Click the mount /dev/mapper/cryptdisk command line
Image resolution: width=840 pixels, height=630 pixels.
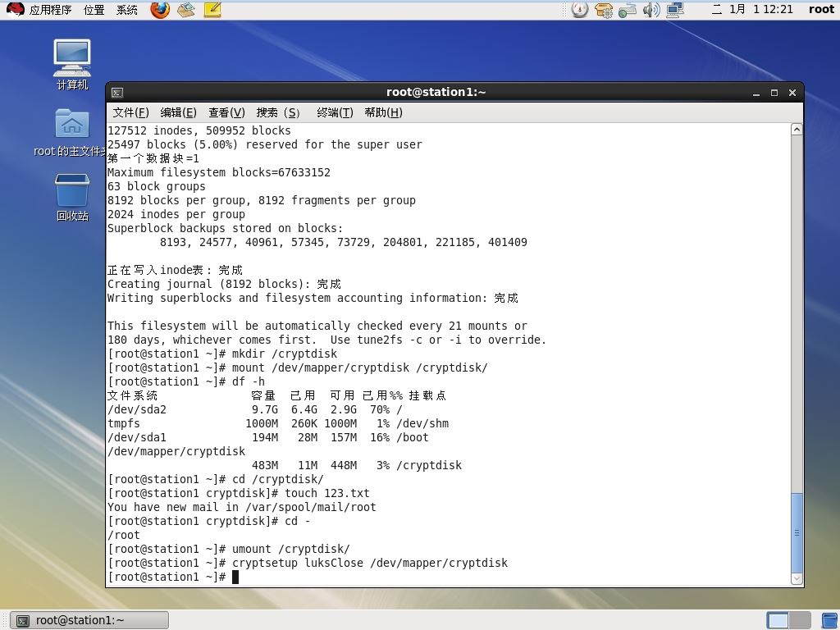pos(298,368)
